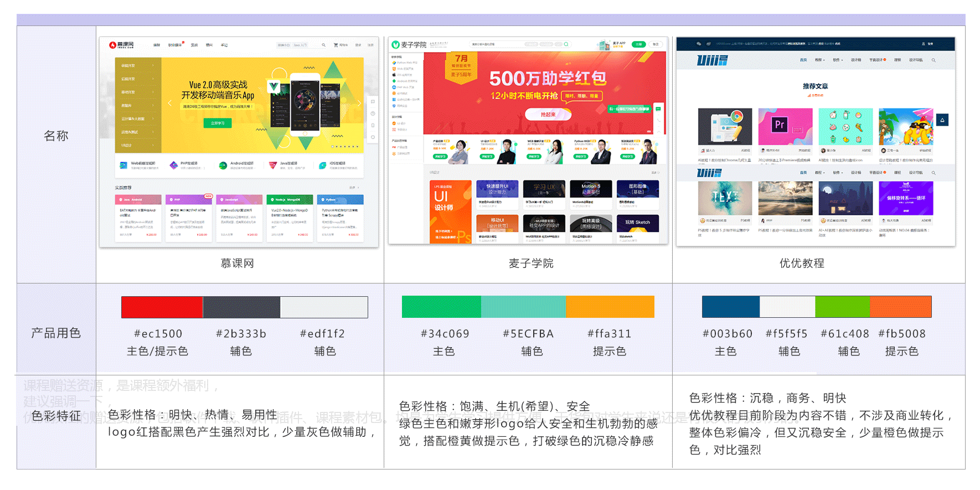Click the 慕课网 floating feedback icon
The width and height of the screenshot is (980, 490).
tap(373, 102)
